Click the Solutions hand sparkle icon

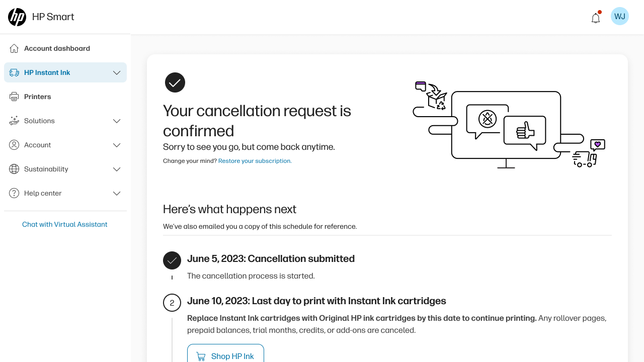point(14,121)
